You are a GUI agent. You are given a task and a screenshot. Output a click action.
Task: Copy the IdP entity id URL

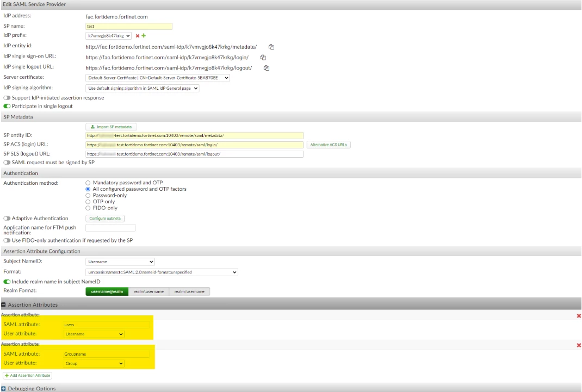[271, 47]
